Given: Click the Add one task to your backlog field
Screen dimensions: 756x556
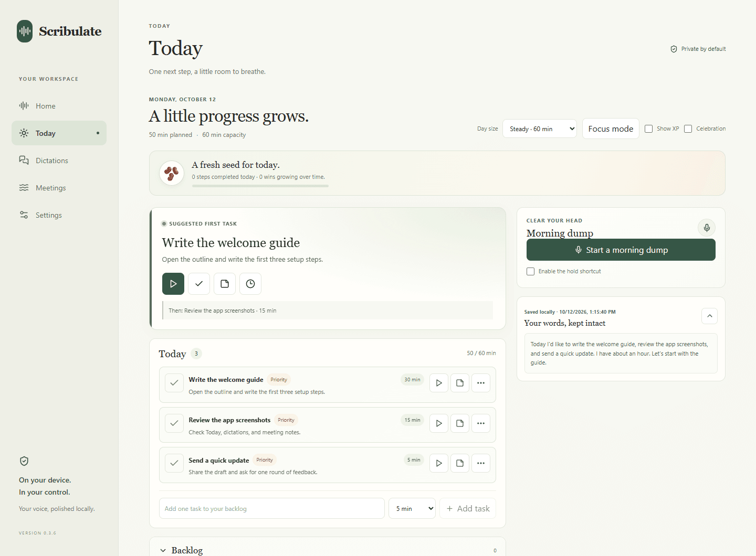Looking at the screenshot, I should point(272,508).
